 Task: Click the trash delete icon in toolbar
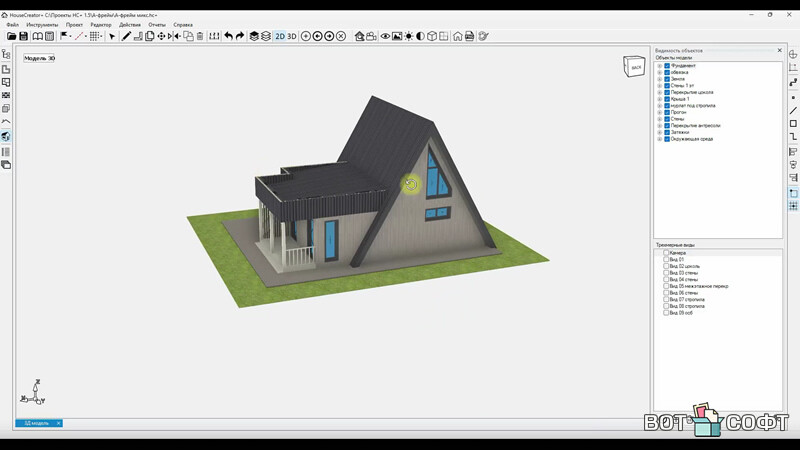tap(200, 36)
